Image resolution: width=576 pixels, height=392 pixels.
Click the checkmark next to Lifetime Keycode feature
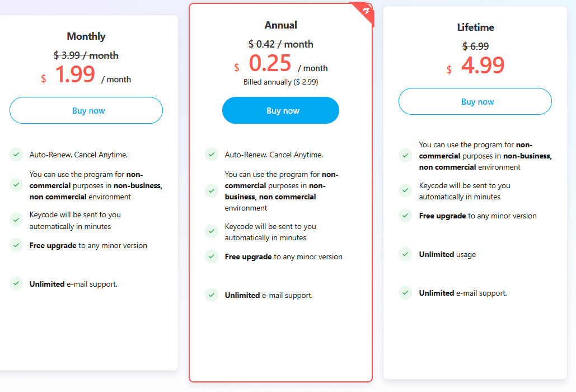tap(405, 191)
